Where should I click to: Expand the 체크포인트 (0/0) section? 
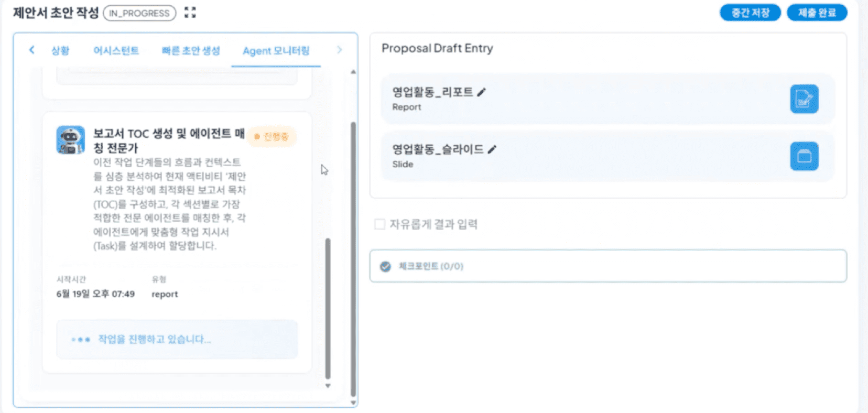[x=608, y=266]
